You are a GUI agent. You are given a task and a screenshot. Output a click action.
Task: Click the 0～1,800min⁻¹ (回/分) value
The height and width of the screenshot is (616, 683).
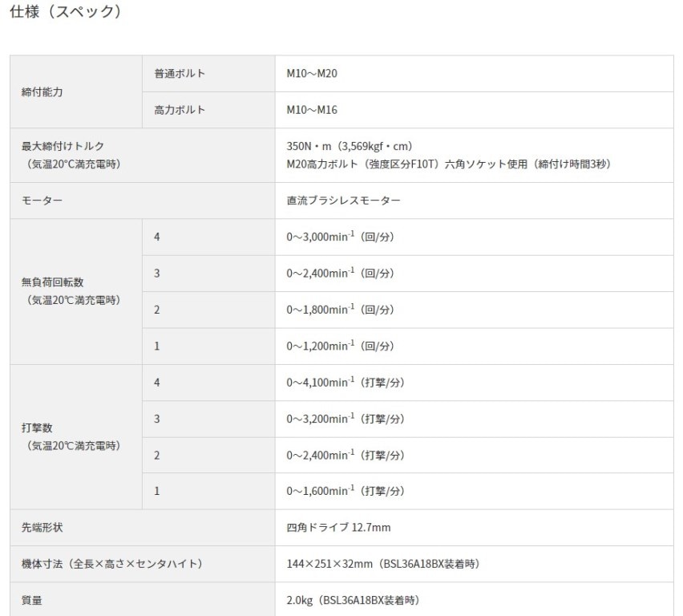340,310
